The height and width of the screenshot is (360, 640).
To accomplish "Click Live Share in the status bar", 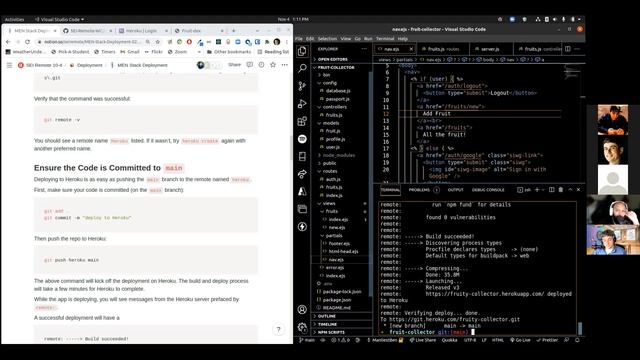I will (x=423, y=340).
